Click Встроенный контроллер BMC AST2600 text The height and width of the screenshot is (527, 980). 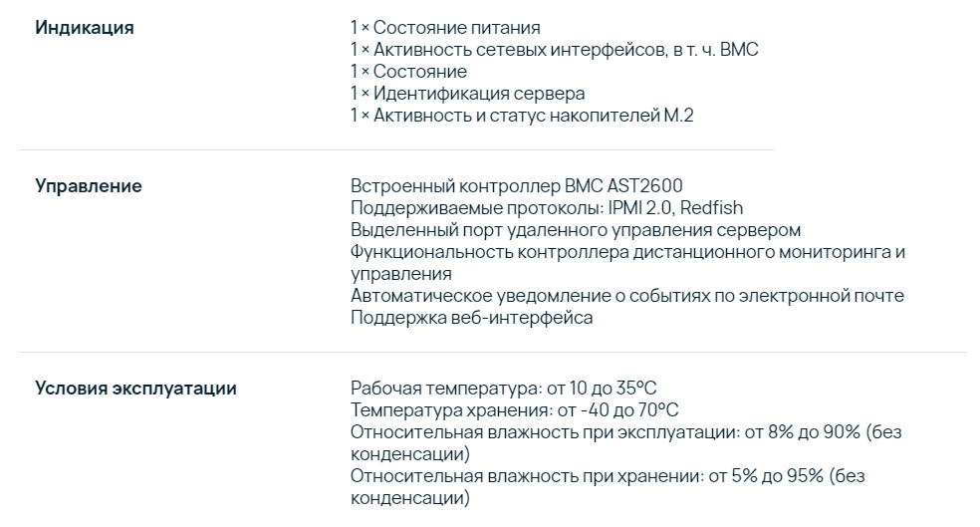click(x=516, y=185)
